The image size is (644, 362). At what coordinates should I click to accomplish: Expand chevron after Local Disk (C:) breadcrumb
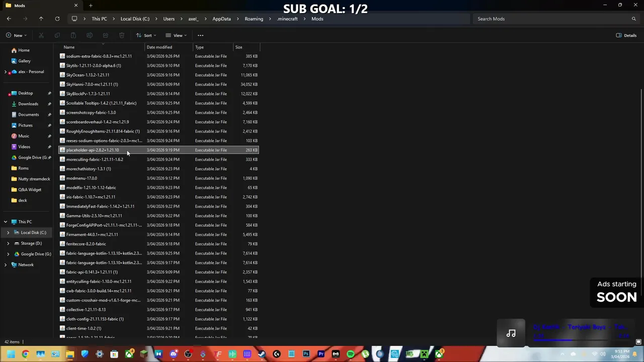[x=156, y=19]
